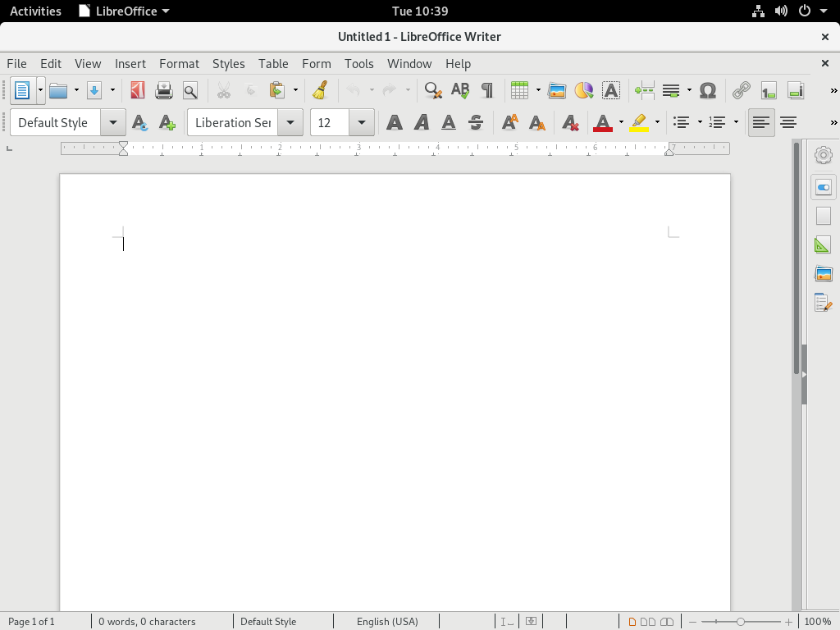
Task: Expand the font size dropdown
Action: [x=362, y=123]
